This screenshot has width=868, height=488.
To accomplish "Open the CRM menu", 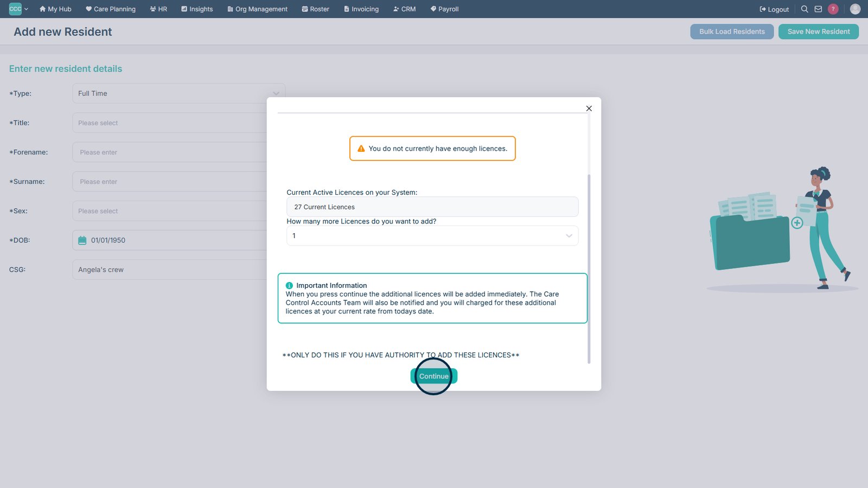I will click(404, 9).
